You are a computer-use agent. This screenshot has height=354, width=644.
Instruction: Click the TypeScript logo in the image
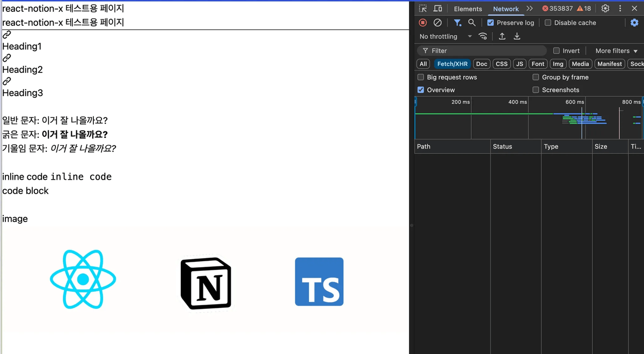tap(319, 282)
